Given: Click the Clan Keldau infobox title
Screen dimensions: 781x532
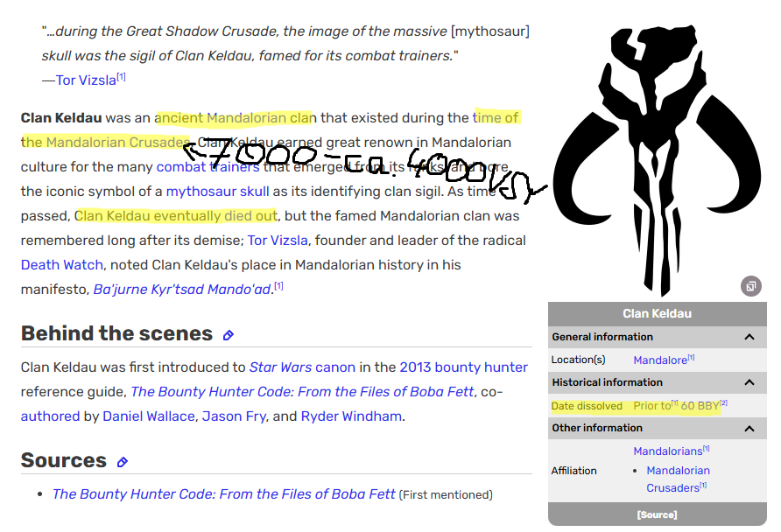Looking at the screenshot, I should (657, 313).
